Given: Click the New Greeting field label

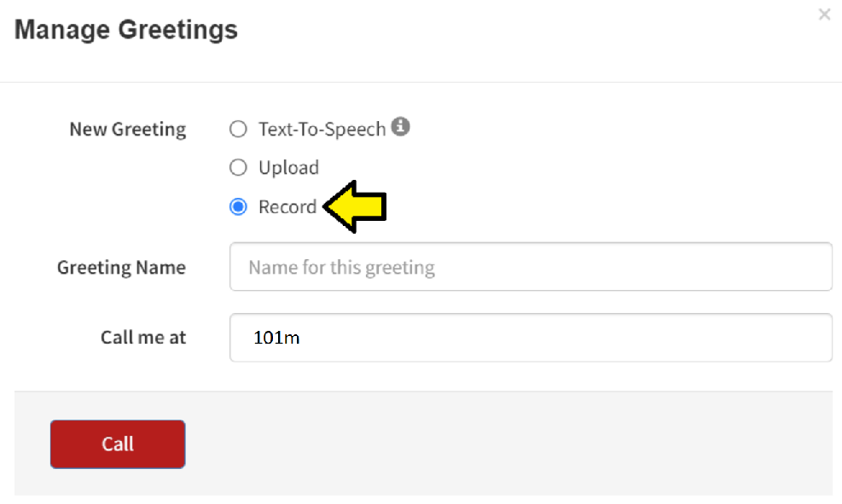Looking at the screenshot, I should tap(128, 130).
